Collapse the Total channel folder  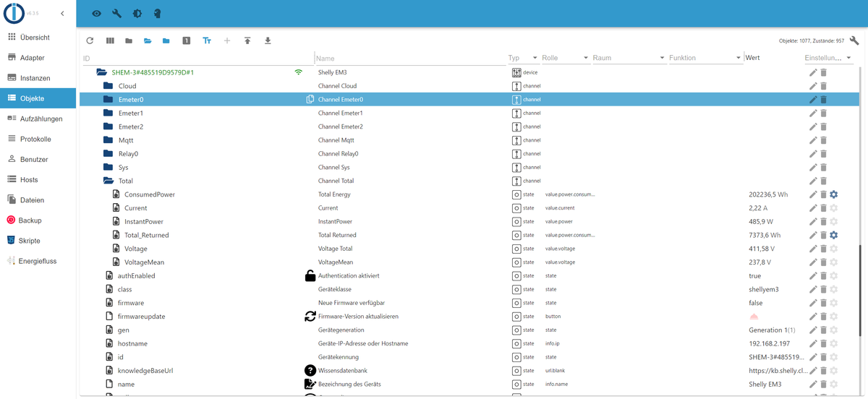[x=108, y=181]
